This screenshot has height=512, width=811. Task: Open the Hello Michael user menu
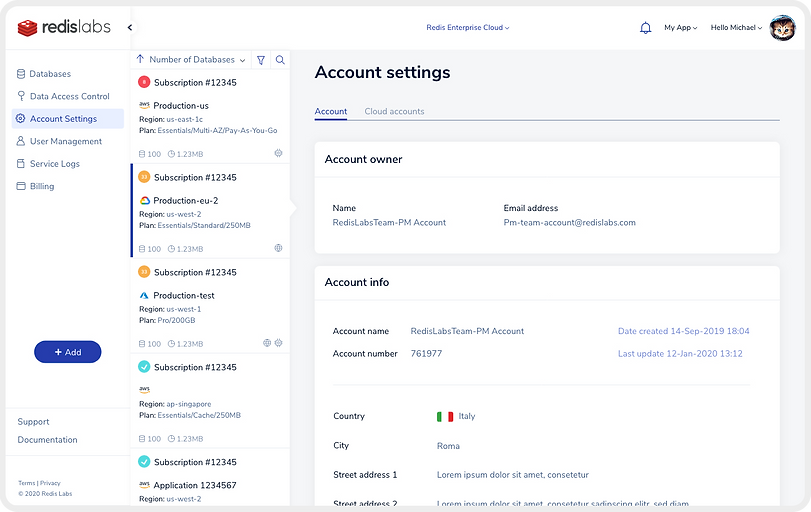(x=736, y=27)
